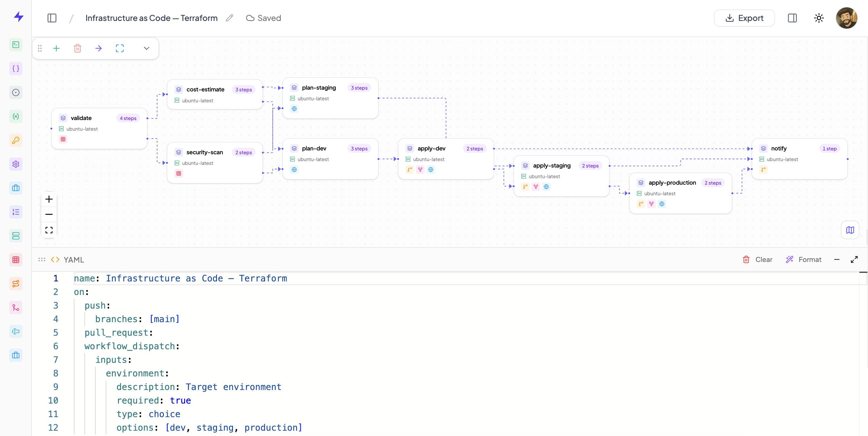The height and width of the screenshot is (436, 868).
Task: Click the purple arrow icon in canvas toolbar
Action: tap(98, 48)
